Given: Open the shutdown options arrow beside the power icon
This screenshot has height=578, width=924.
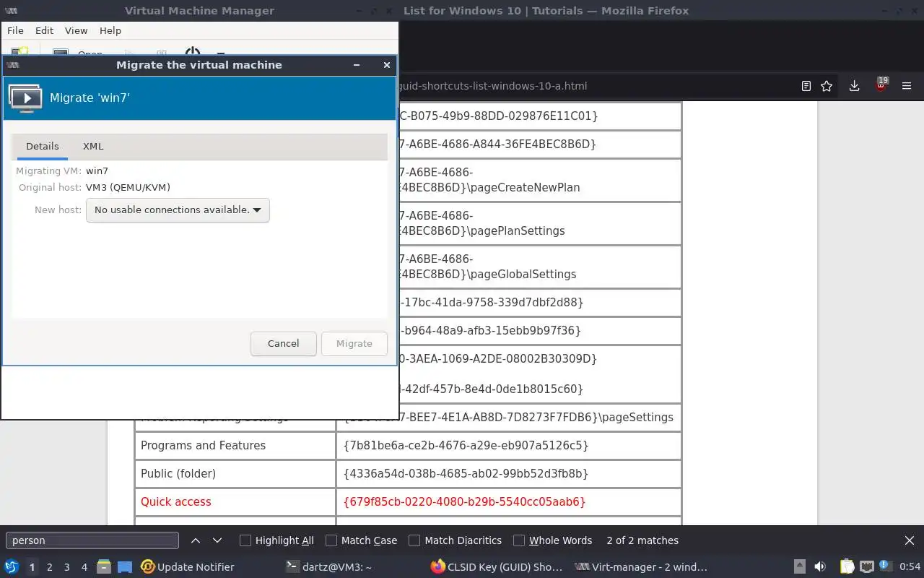Looking at the screenshot, I should tap(220, 53).
